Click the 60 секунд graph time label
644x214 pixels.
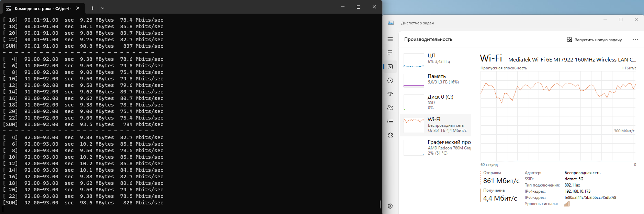(x=489, y=165)
